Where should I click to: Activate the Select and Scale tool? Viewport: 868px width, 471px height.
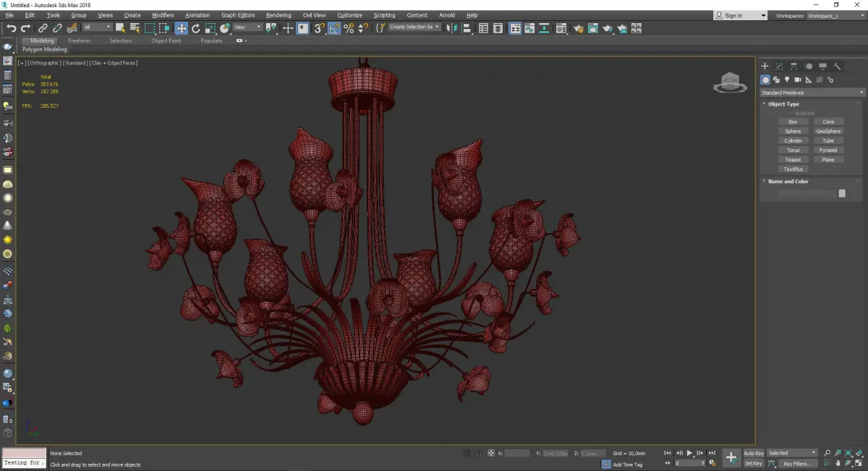[x=210, y=28]
